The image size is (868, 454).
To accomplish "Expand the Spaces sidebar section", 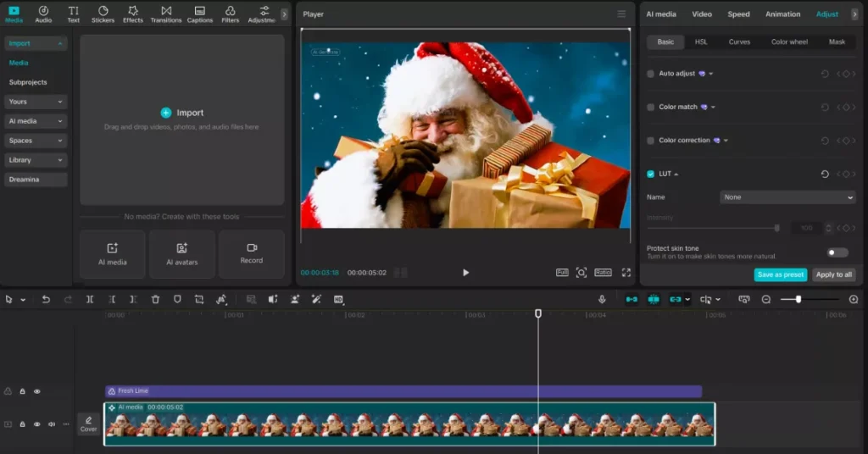I will tap(36, 141).
